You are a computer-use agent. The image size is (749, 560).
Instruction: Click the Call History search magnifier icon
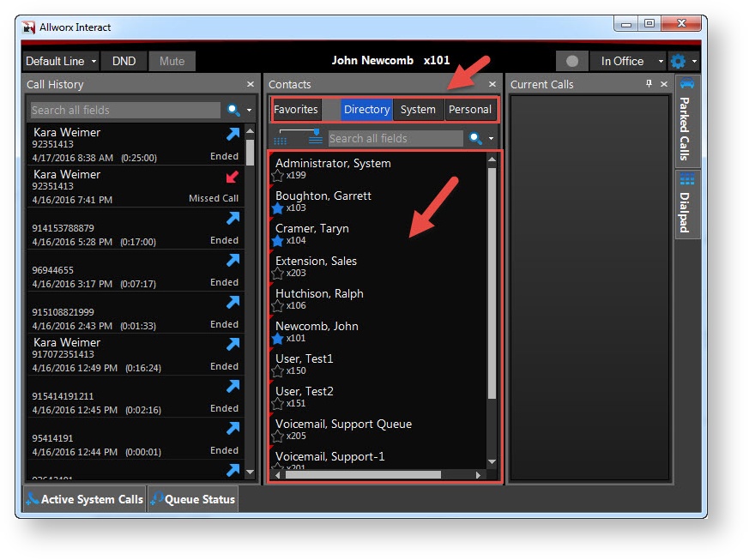[x=233, y=110]
